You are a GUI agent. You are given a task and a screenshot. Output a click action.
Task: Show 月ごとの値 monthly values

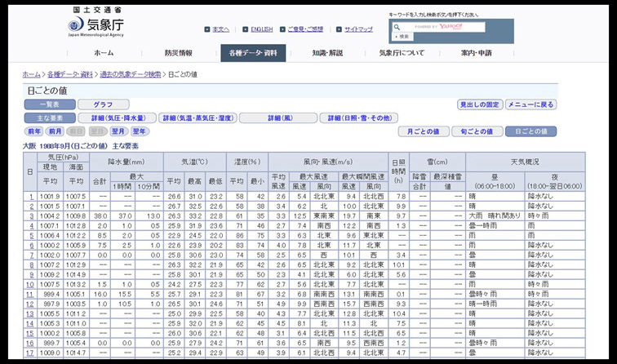[x=424, y=131]
